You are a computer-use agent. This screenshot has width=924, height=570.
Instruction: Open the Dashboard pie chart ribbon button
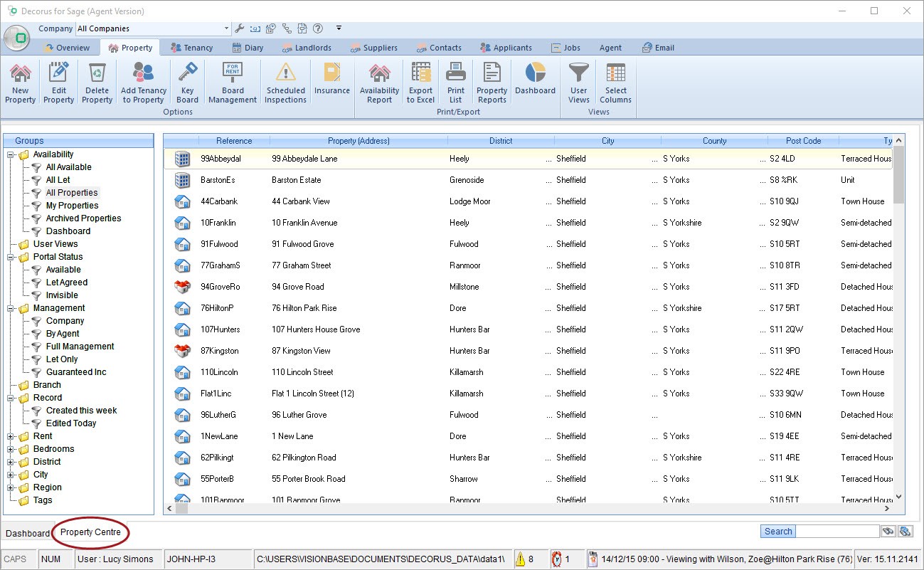(x=535, y=78)
